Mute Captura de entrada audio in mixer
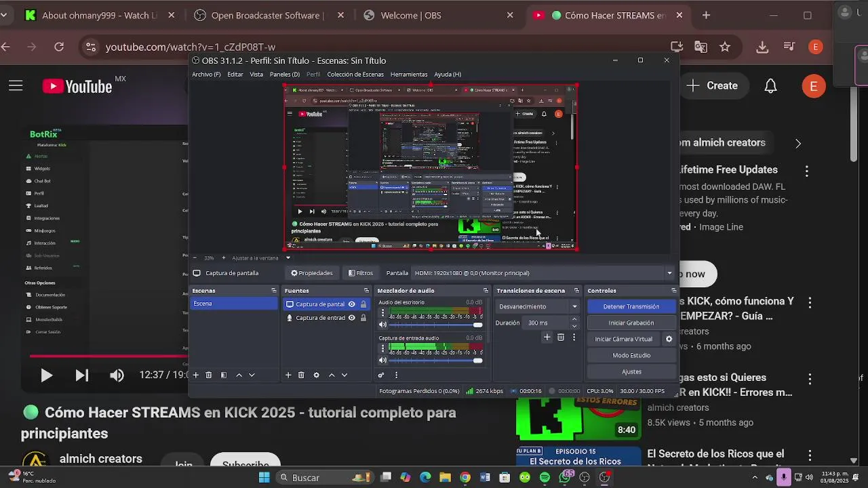868x488 pixels. pos(382,360)
